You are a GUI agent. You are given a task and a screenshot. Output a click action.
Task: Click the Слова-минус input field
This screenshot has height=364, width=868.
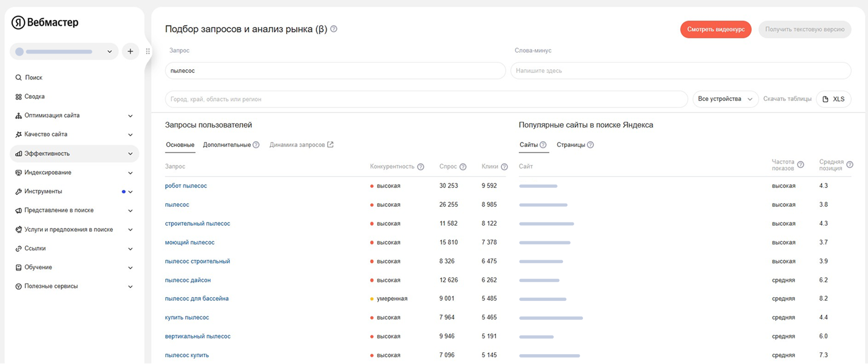click(681, 71)
